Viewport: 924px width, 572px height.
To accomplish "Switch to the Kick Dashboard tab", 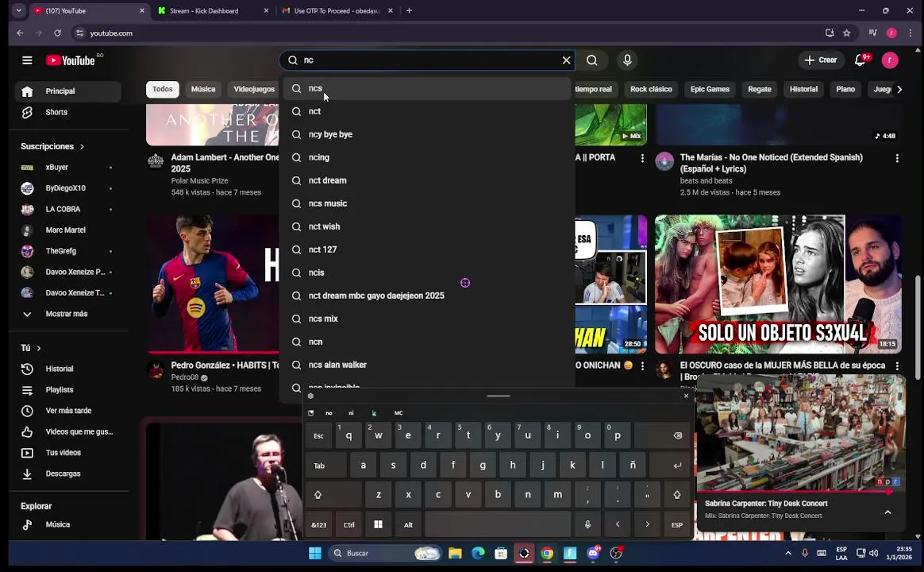I will [212, 10].
